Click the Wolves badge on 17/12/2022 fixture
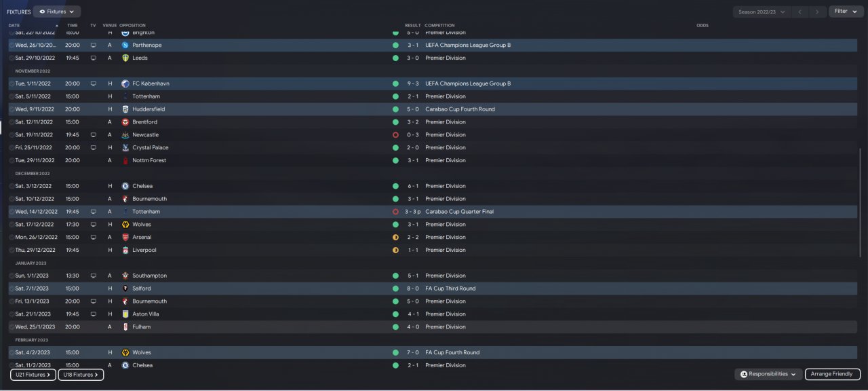 tap(125, 225)
